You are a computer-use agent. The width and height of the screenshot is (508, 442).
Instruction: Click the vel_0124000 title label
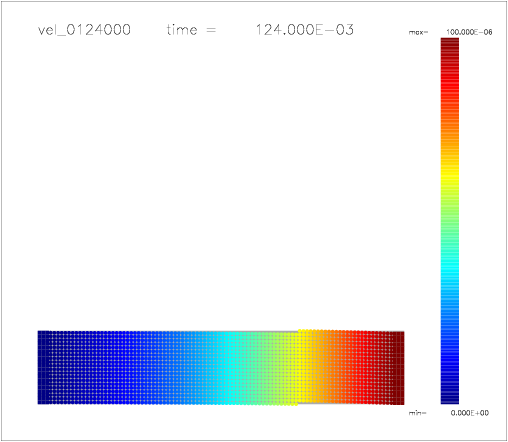84,30
